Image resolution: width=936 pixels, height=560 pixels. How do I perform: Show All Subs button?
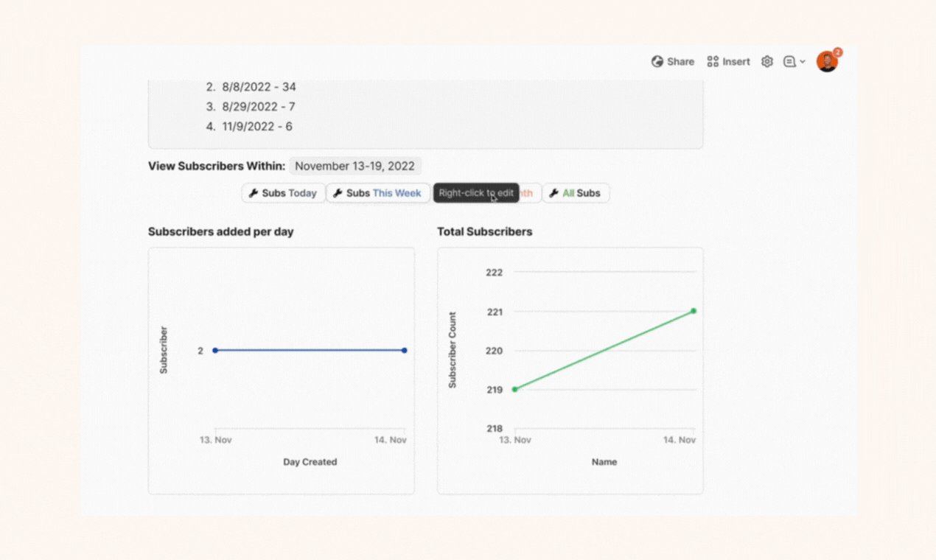576,193
